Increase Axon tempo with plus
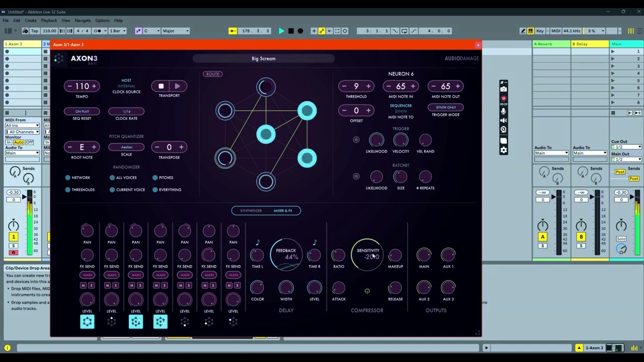 coord(94,86)
